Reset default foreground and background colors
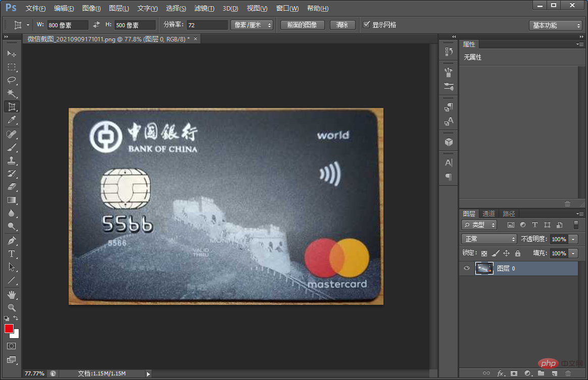The image size is (588, 380). coord(7,318)
